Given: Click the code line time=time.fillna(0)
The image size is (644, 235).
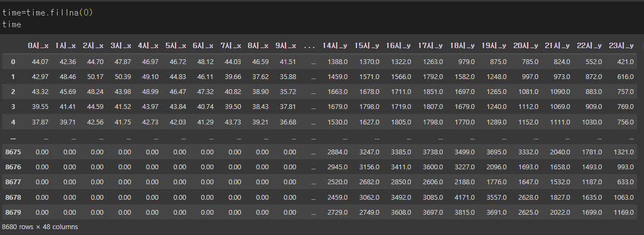Looking at the screenshot, I should [x=47, y=12].
